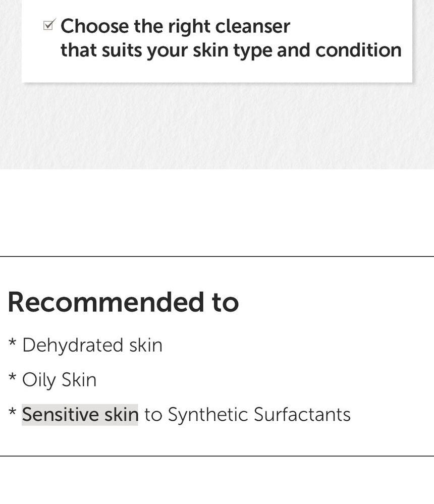Image resolution: width=434 pixels, height=504 pixels.
Task: Click the word 'Choose' in the card
Action: 94,26
